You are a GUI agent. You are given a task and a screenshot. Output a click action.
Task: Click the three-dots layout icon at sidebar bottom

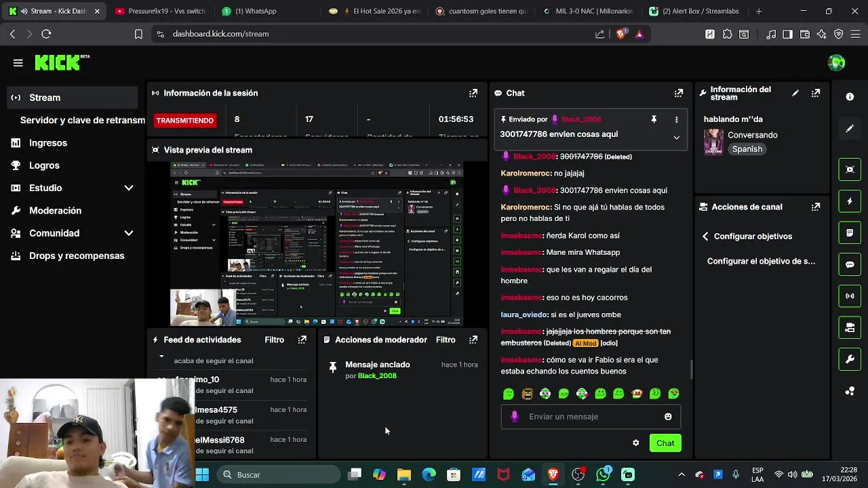(850, 391)
